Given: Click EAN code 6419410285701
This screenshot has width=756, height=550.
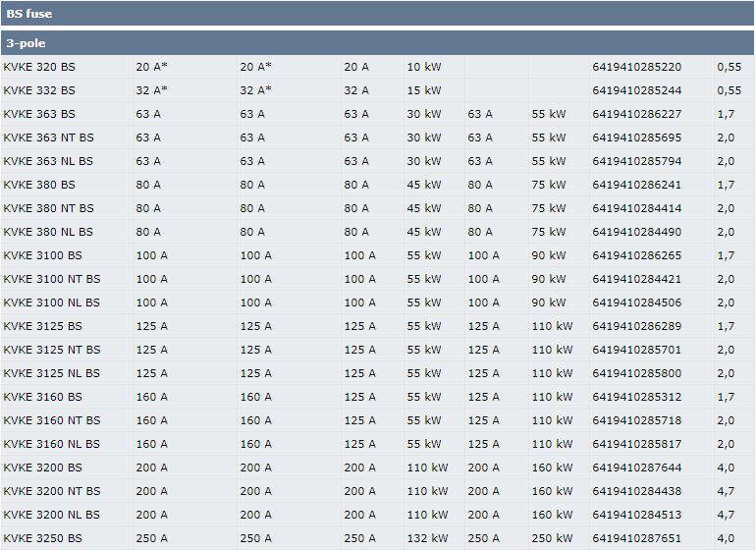Looking at the screenshot, I should [x=637, y=350].
